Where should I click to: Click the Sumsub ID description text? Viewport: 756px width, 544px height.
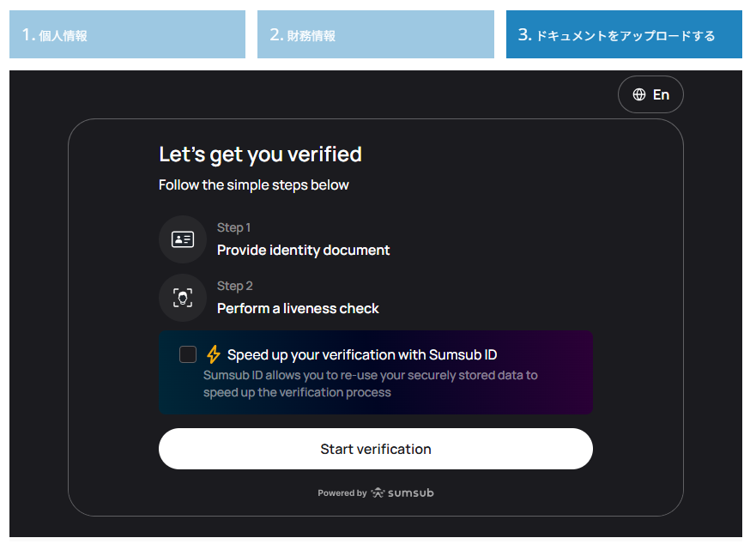(x=370, y=384)
